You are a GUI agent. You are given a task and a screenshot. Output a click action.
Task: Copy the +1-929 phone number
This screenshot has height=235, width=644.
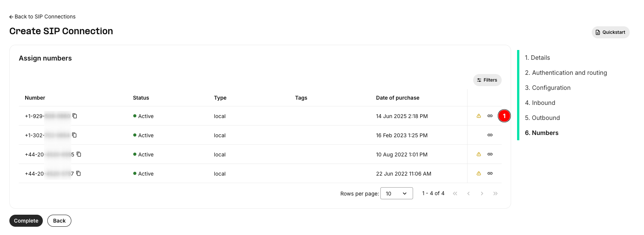pyautogui.click(x=75, y=116)
